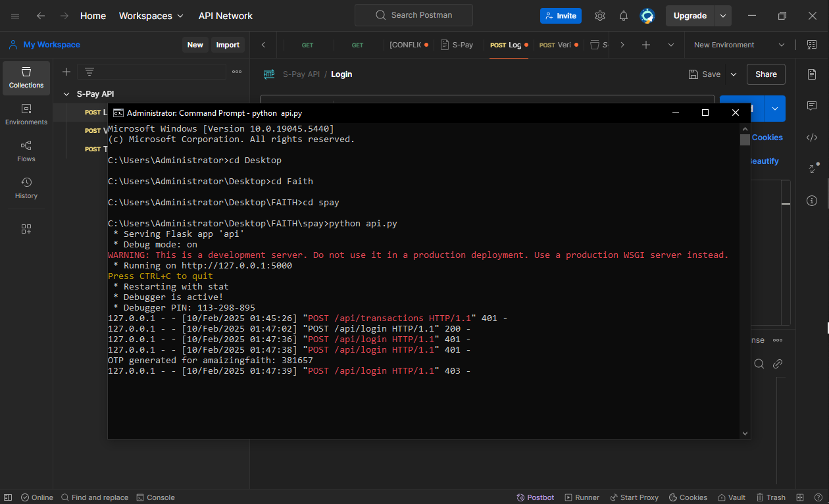Open Comments icon in right sidebar
Viewport: 829px width, 504px height.
[812, 106]
